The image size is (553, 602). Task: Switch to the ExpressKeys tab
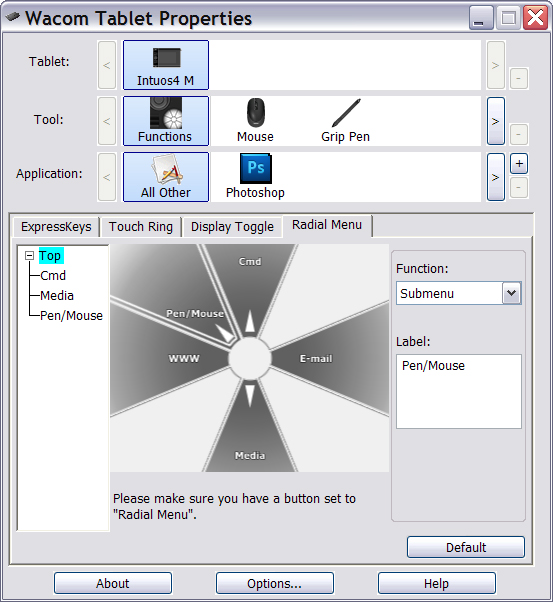56,227
